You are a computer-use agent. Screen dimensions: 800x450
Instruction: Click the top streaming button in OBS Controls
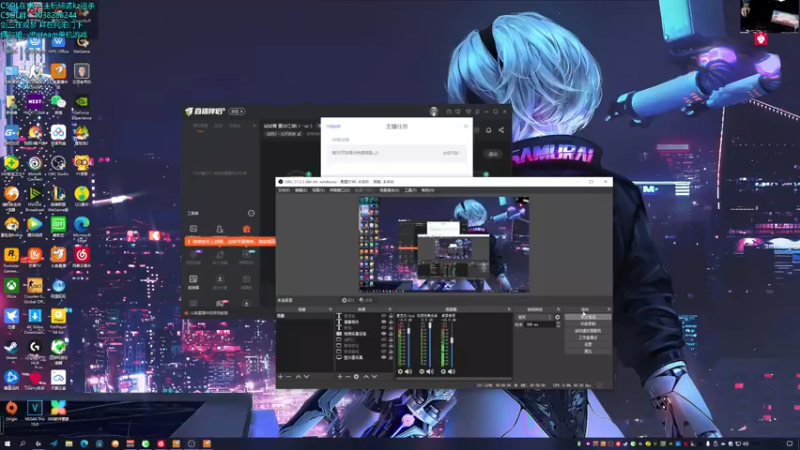coord(588,317)
